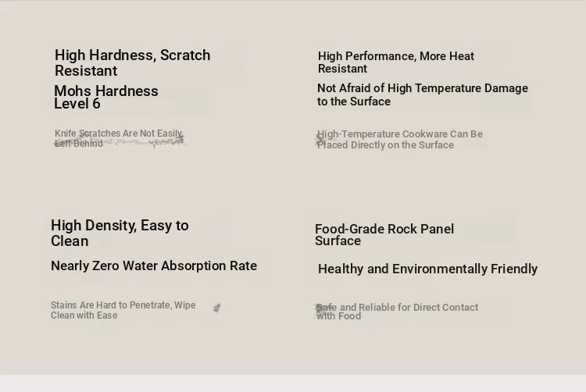
Task: Click the 'Clean with Ease' text line
Action: (84, 315)
